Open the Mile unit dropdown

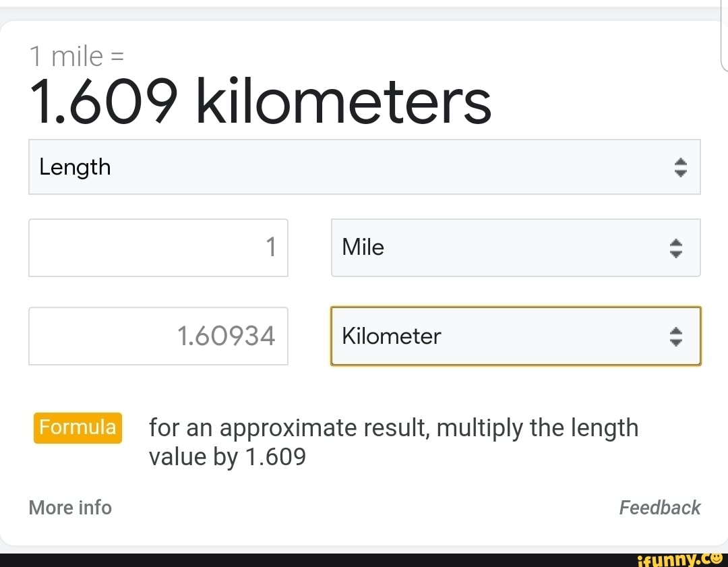(515, 247)
